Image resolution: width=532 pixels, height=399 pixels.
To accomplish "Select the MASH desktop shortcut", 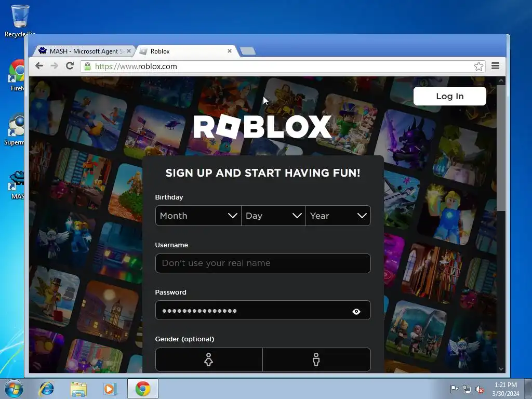I will point(16,185).
